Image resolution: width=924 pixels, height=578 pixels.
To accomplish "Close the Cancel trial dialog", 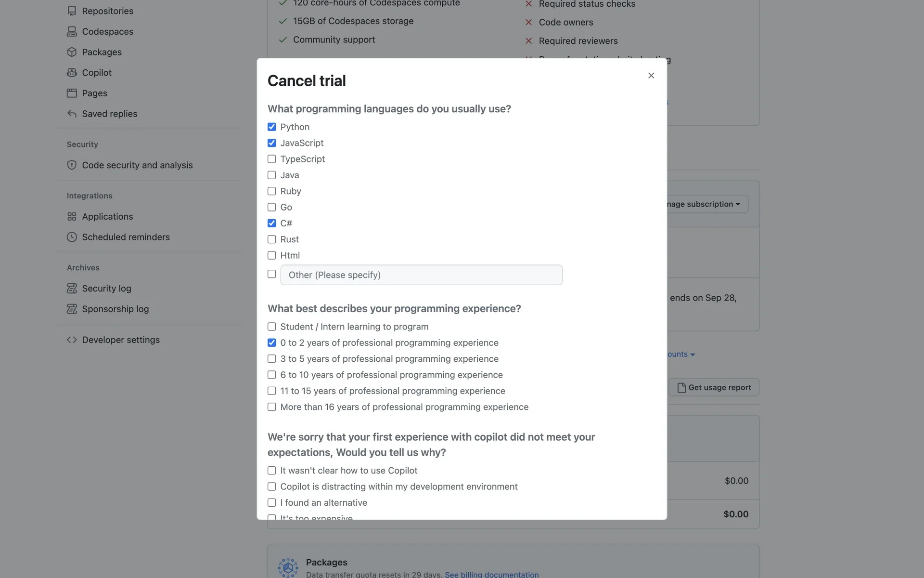I will point(651,76).
